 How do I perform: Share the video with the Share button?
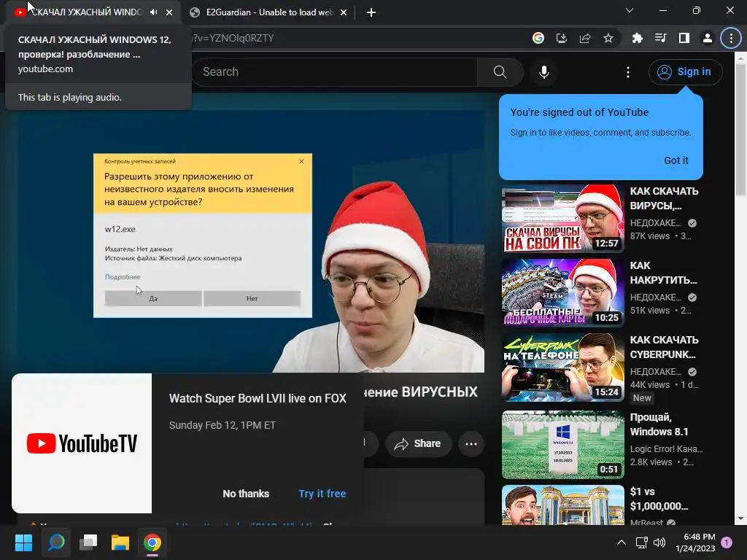[x=418, y=444]
